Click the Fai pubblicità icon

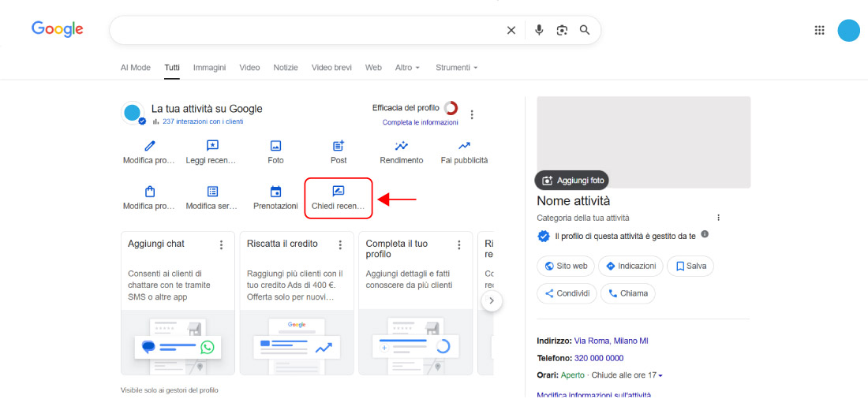(x=464, y=146)
